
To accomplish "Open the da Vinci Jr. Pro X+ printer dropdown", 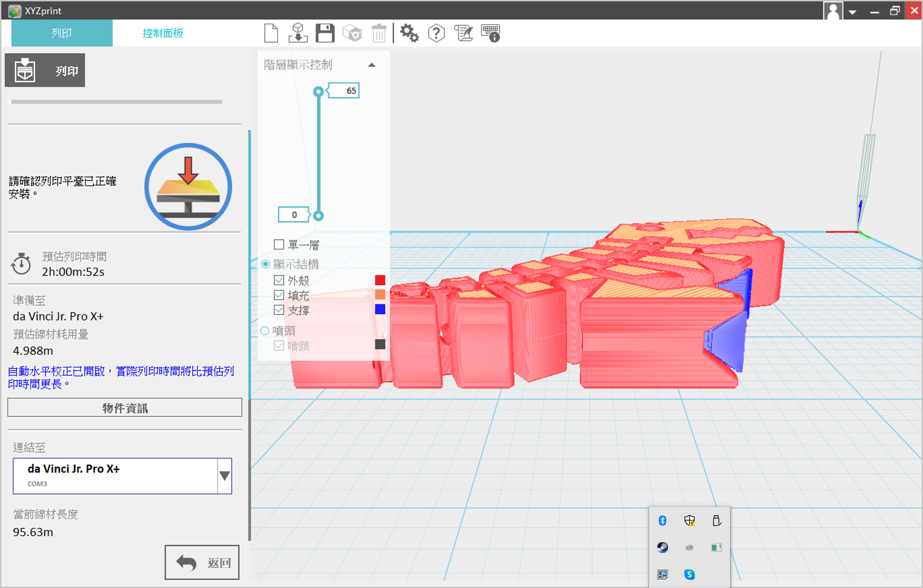I will 224,476.
